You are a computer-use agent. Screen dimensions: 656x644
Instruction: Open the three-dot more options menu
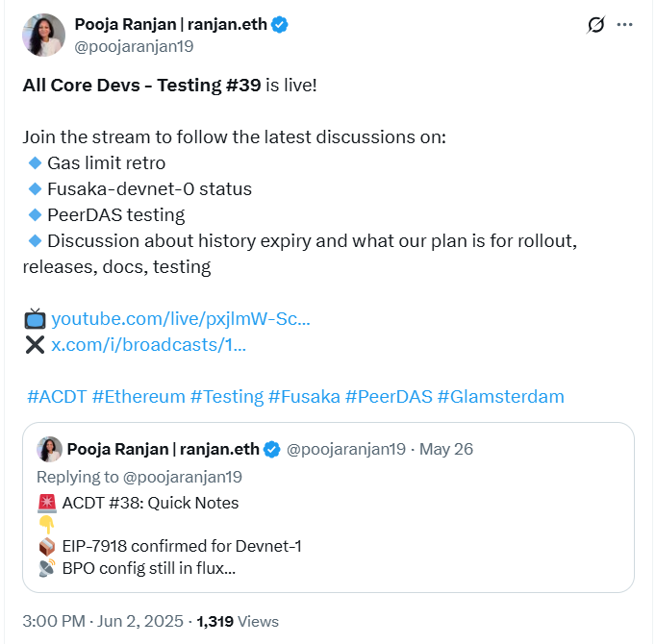coord(625,25)
